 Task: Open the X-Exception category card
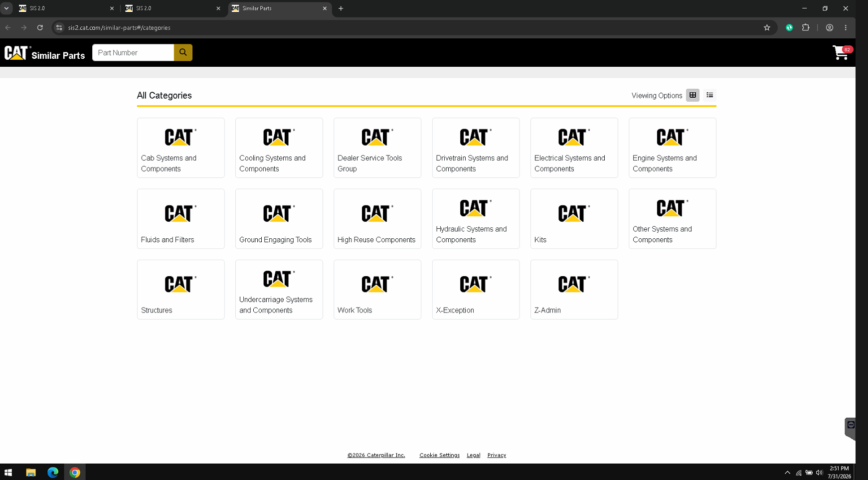[476, 289]
